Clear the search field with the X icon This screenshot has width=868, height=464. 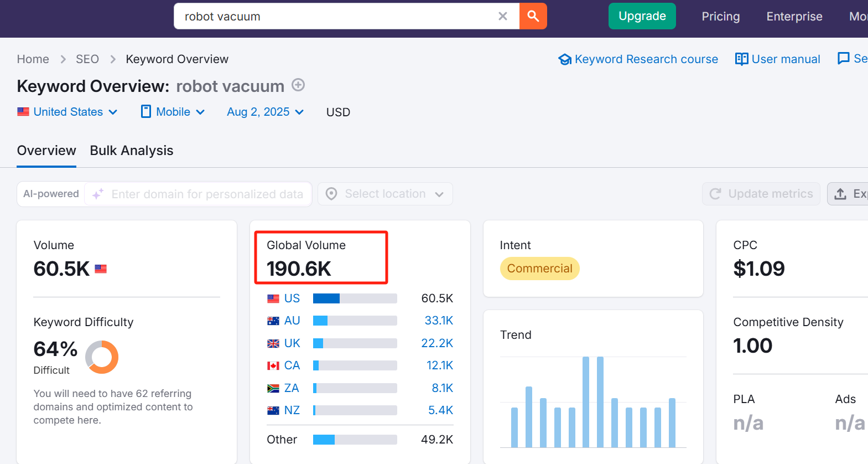point(502,16)
